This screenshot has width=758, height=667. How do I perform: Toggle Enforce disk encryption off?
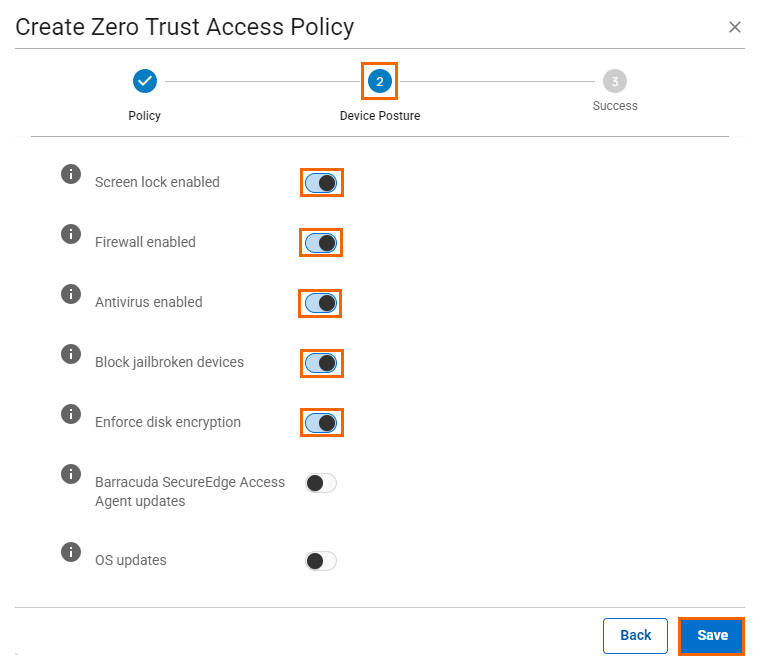(321, 423)
